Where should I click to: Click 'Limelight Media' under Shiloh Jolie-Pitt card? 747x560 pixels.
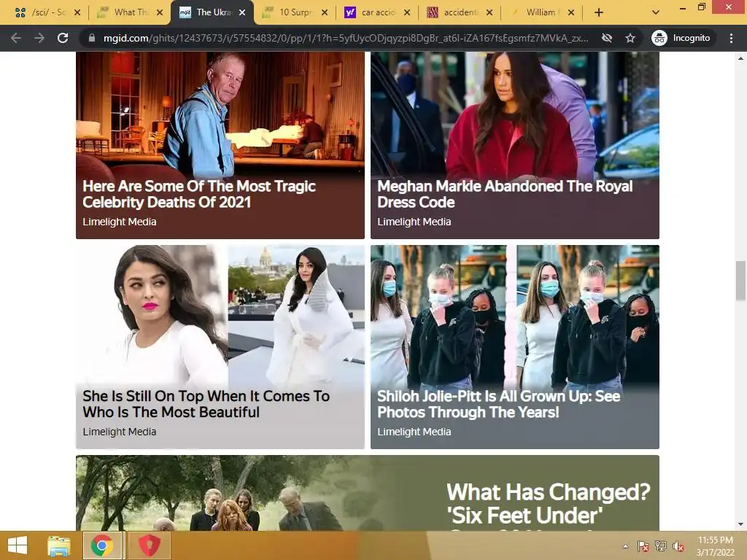(414, 432)
